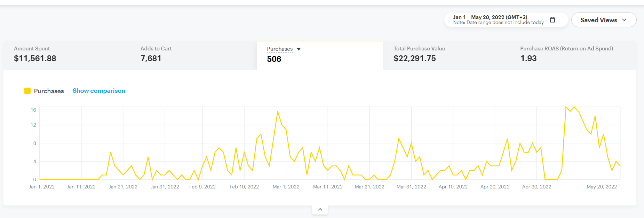
Task: Click the 1.93 ROAS value
Action: (x=528, y=58)
